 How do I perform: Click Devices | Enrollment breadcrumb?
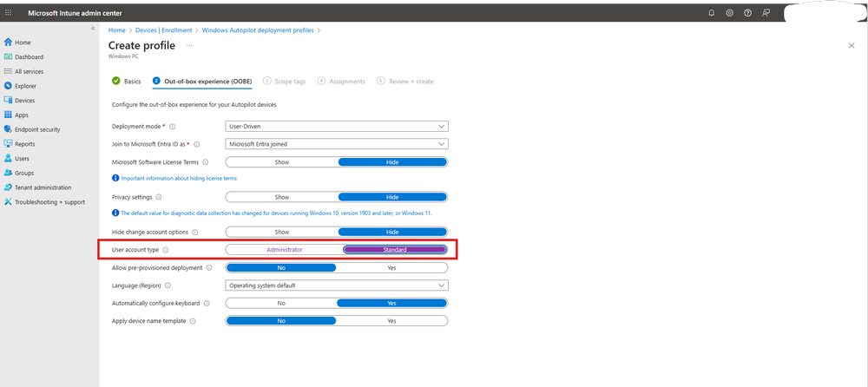[x=163, y=30]
